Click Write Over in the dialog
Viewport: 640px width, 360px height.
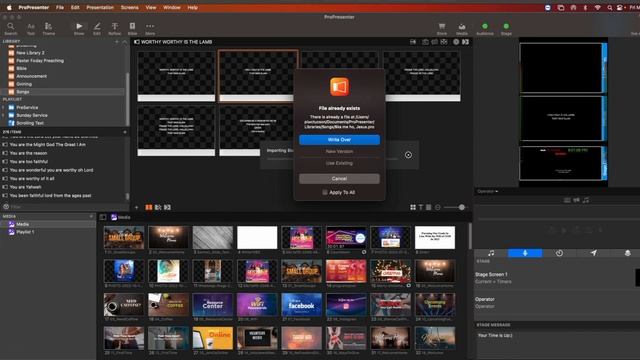pos(339,140)
